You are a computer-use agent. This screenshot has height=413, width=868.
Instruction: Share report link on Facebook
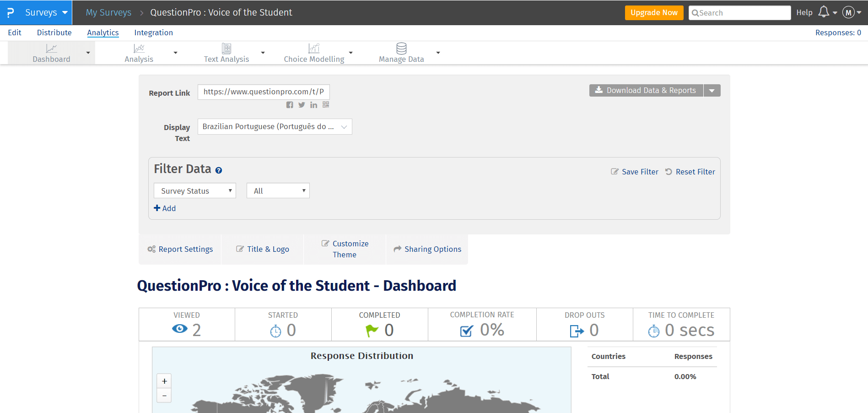coord(290,105)
